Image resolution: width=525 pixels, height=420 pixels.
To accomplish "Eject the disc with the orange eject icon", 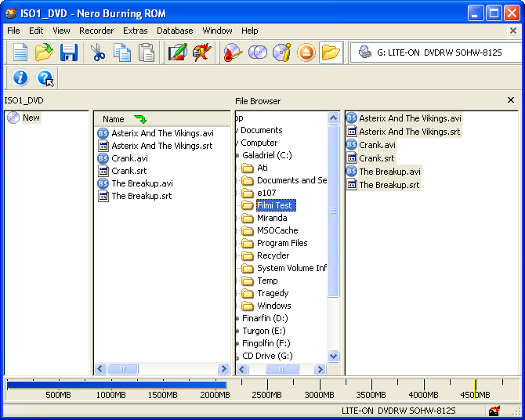I will pos(306,52).
